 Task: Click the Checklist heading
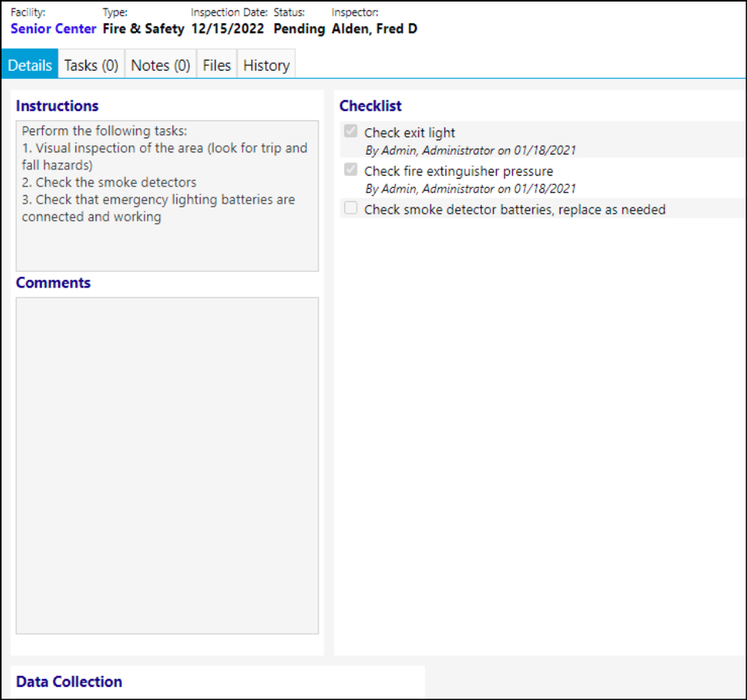[x=371, y=106]
